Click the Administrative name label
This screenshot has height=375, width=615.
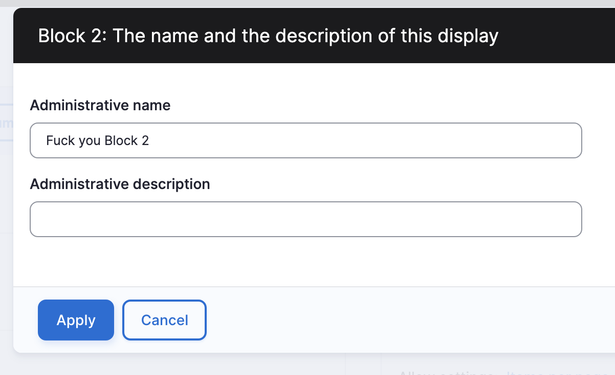(100, 105)
